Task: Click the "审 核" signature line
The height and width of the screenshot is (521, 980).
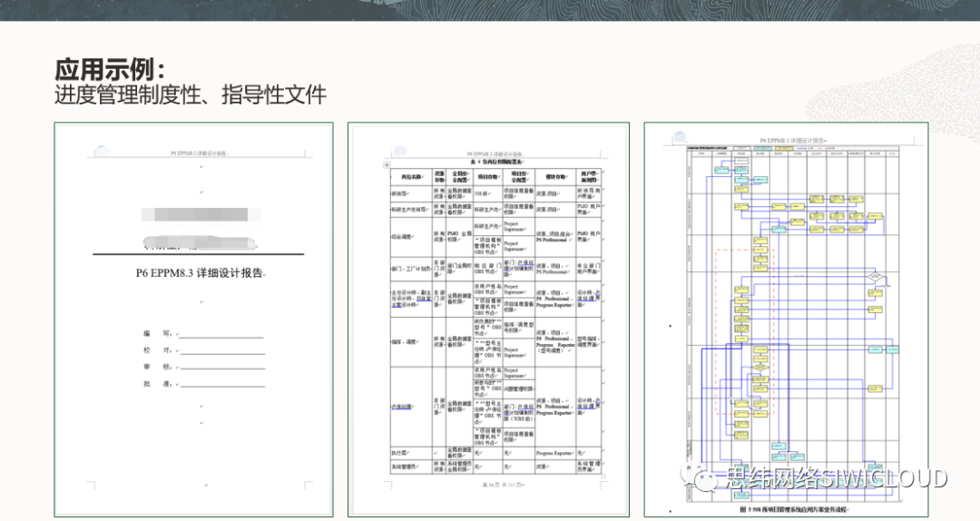Action: (x=221, y=369)
